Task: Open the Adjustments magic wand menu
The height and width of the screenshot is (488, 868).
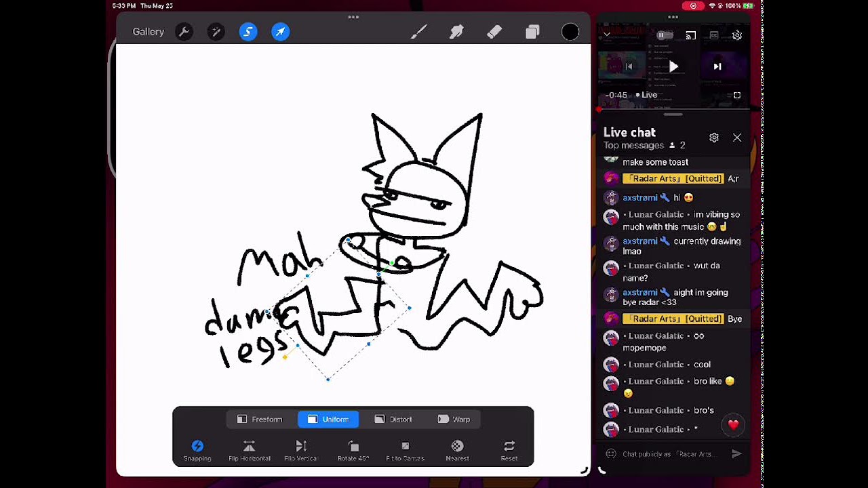Action: 216,32
